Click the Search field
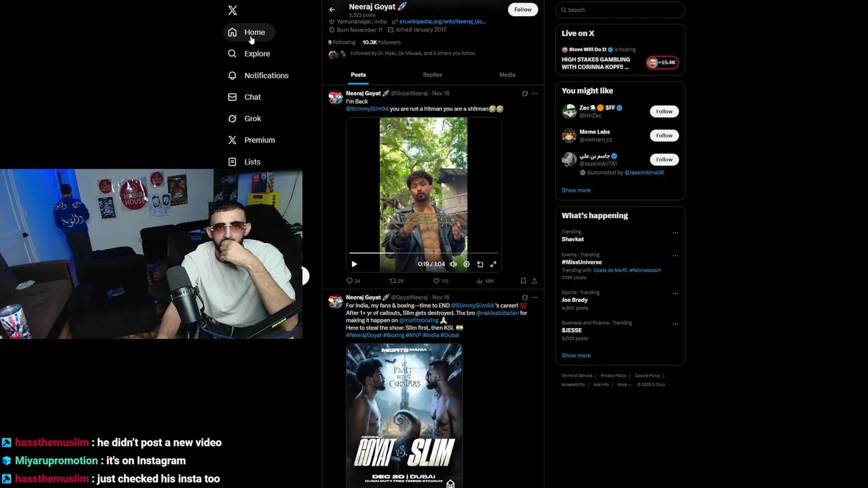The width and height of the screenshot is (868, 488). pos(620,10)
